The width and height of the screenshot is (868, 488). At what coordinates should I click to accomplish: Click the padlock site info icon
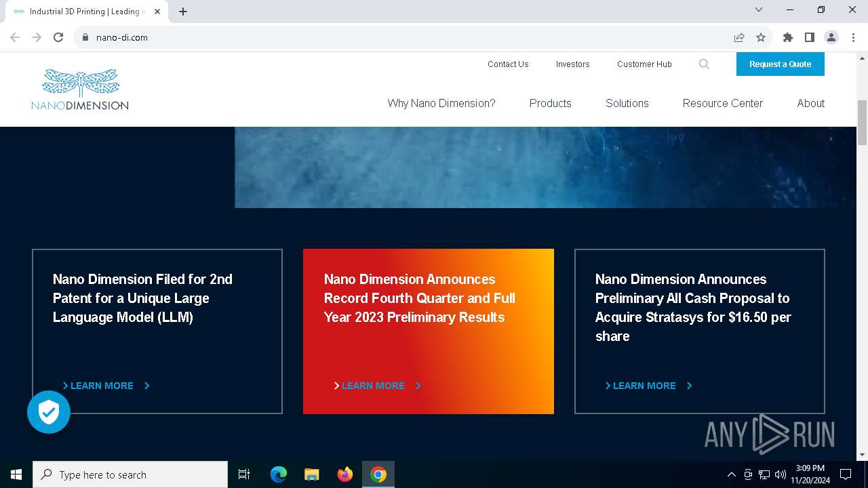[x=85, y=37]
